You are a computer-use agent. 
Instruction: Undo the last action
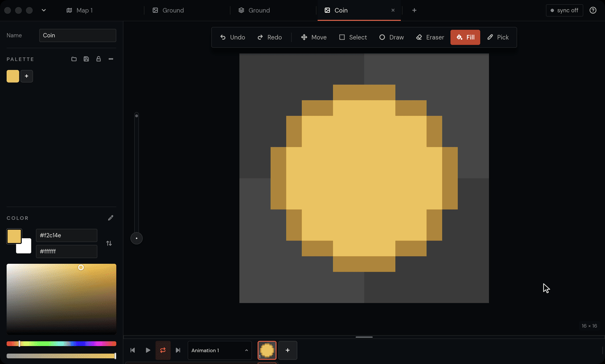coord(233,37)
